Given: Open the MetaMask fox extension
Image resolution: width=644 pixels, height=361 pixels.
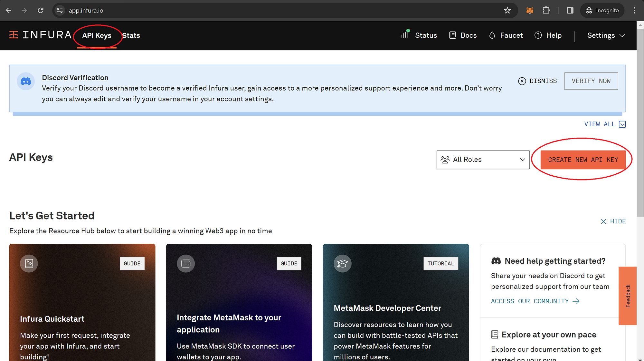Looking at the screenshot, I should [530, 10].
